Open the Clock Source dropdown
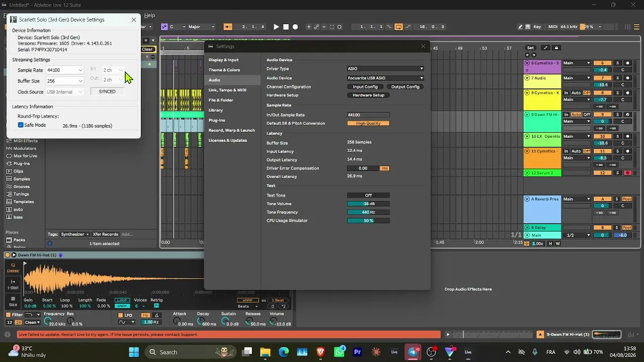Screen dimensions: 644x362 tap(64, 92)
